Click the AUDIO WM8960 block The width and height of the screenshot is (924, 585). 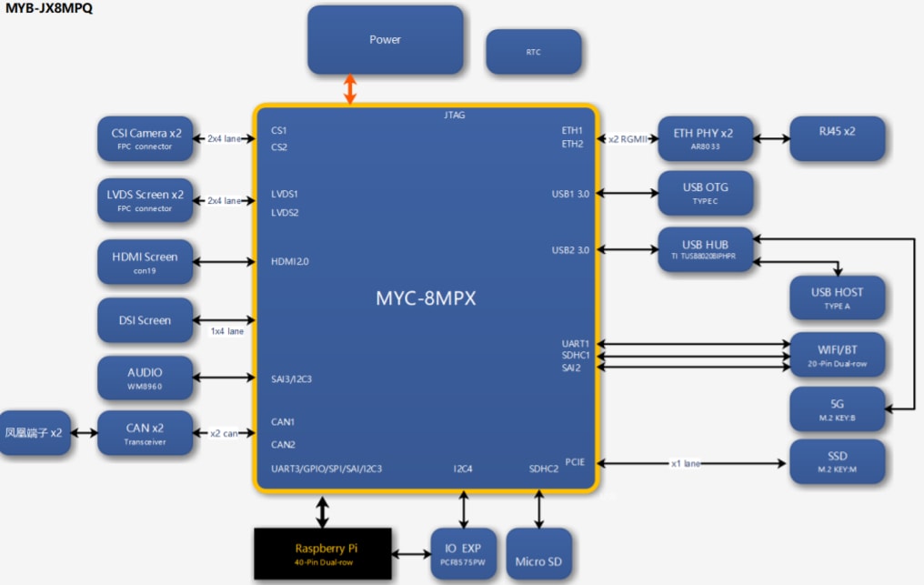pyautogui.click(x=146, y=378)
